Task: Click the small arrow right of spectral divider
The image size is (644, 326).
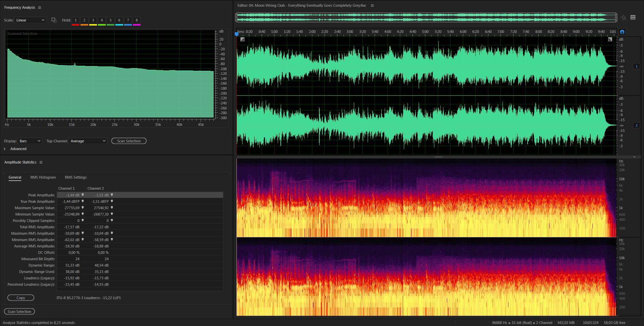Action: tap(634, 157)
